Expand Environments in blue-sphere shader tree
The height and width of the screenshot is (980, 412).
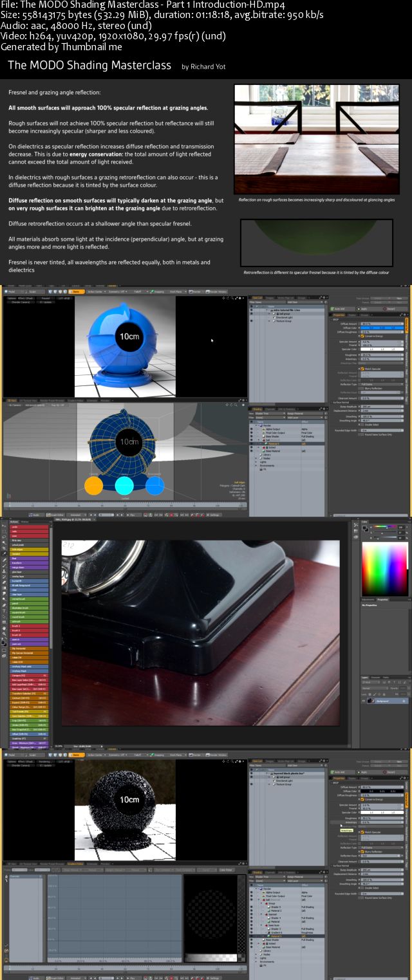[x=256, y=465]
